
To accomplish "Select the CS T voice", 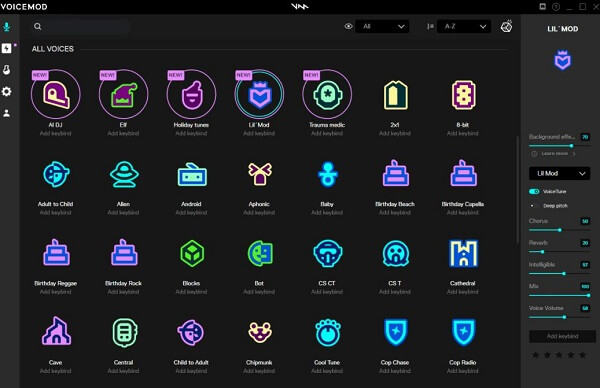I will click(395, 253).
